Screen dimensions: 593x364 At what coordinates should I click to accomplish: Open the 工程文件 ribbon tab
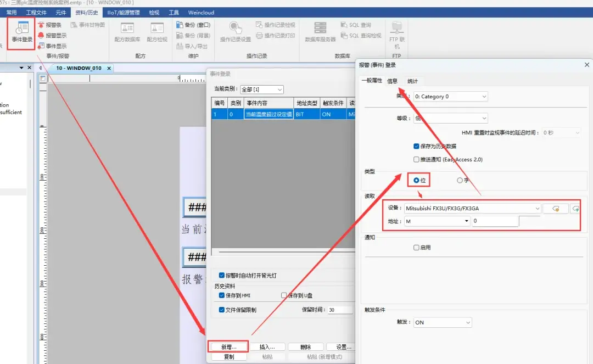pos(36,13)
